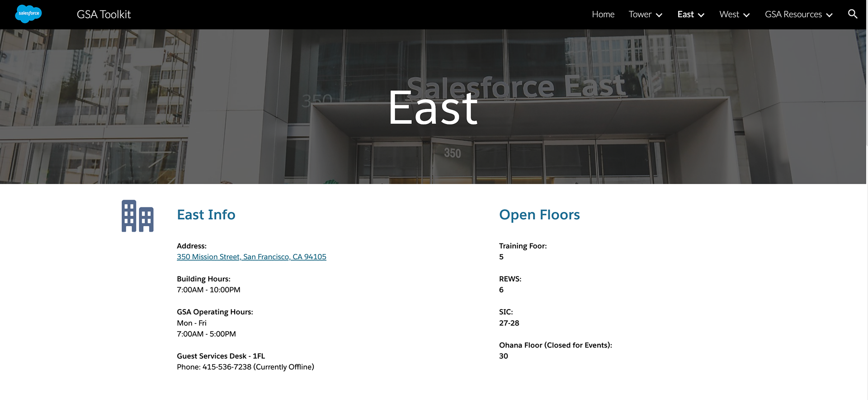Click the large East banner title

coord(433,108)
